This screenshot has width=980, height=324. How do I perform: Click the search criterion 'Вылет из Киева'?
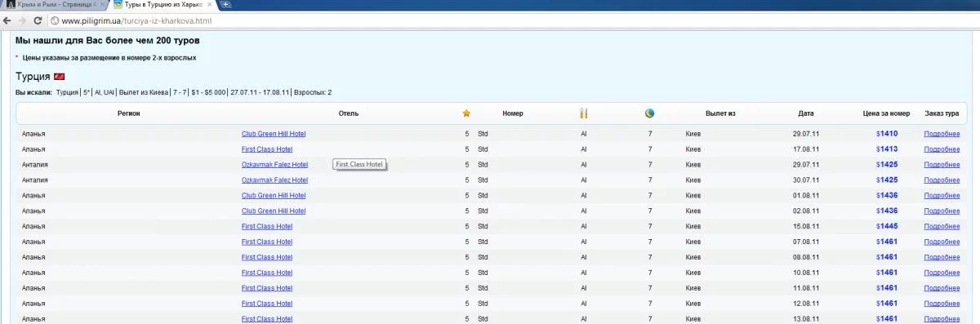point(143,93)
